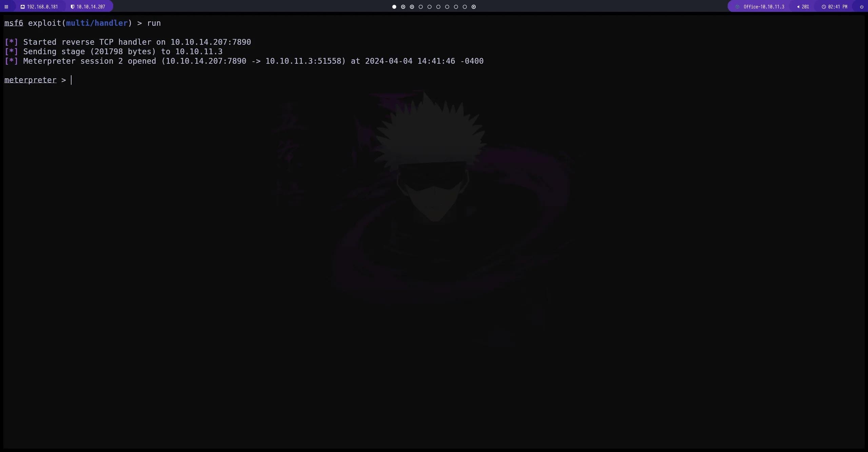Image resolution: width=868 pixels, height=452 pixels.
Task: Select the last workspace indicator
Action: 474,7
